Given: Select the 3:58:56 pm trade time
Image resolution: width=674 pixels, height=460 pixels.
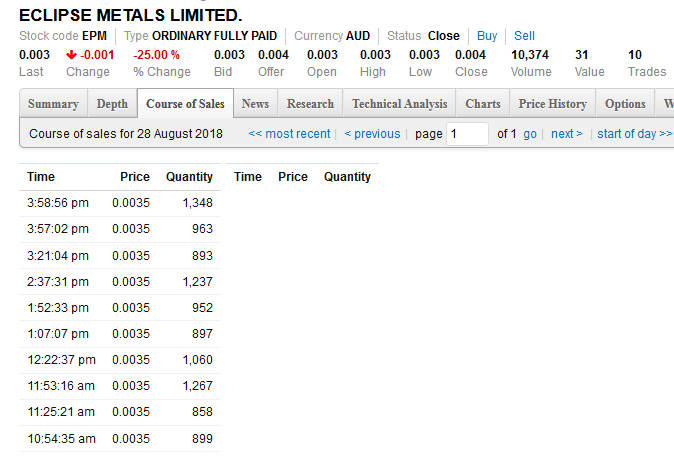Looking at the screenshot, I should click(x=58, y=203).
